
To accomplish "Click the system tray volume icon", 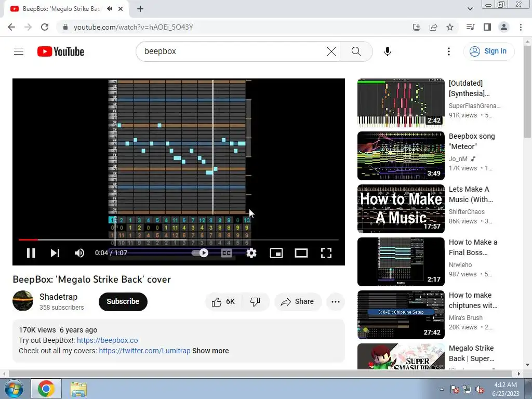I will (x=480, y=389).
